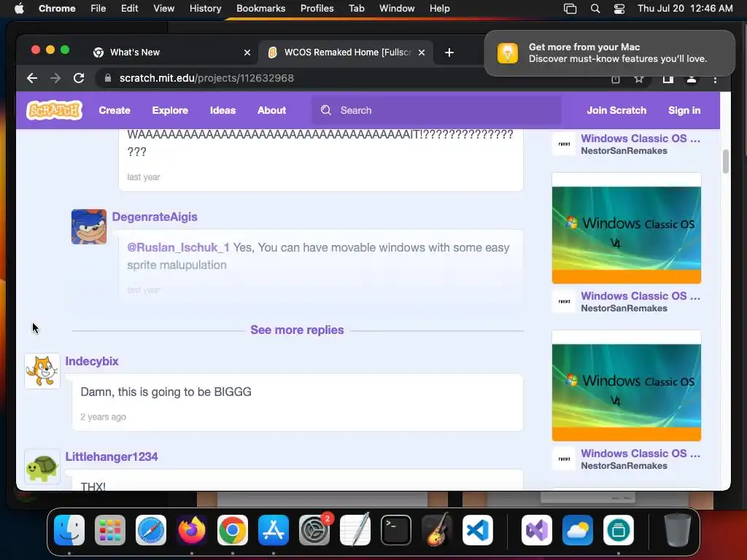Open Get more from your Mac notification

point(610,53)
